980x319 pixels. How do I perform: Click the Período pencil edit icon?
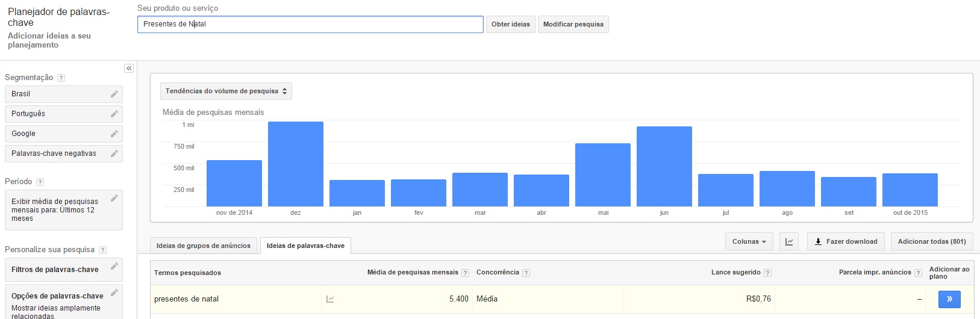click(x=114, y=199)
